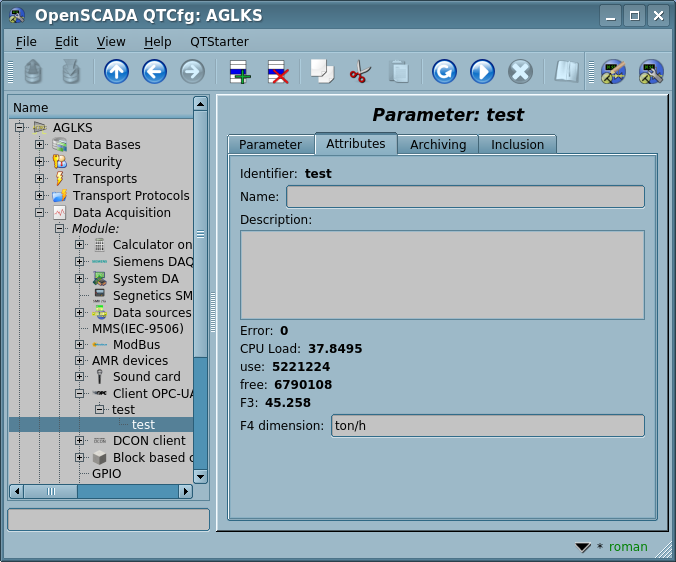This screenshot has width=676, height=562.
Task: Switch to the Archiving tab
Action: (438, 145)
